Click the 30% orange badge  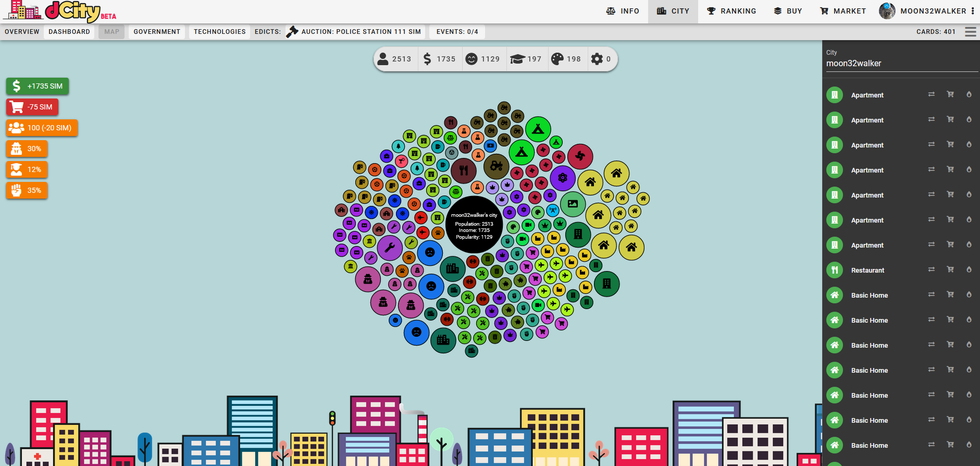point(27,149)
